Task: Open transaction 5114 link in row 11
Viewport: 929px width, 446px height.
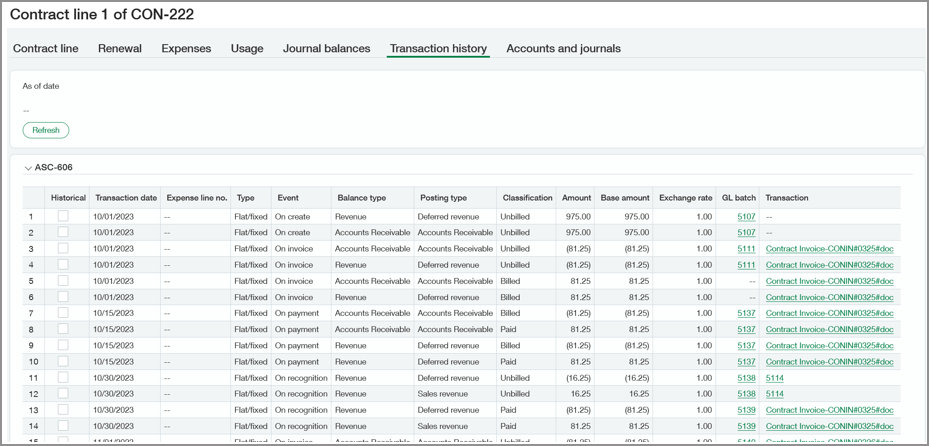Action: (775, 378)
